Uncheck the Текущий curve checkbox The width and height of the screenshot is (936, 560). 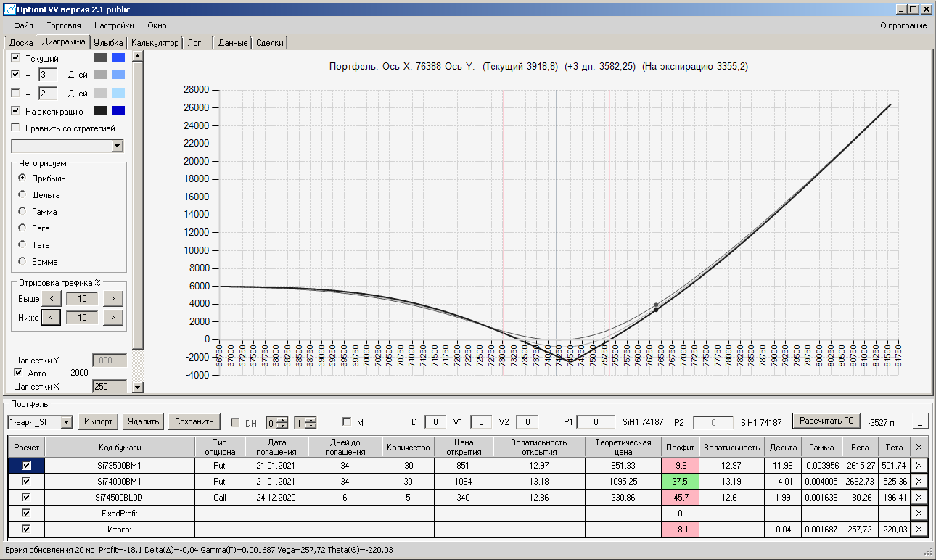[x=16, y=57]
